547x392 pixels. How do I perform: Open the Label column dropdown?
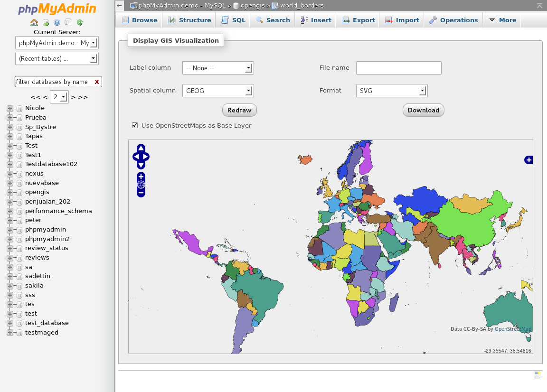[x=218, y=68]
